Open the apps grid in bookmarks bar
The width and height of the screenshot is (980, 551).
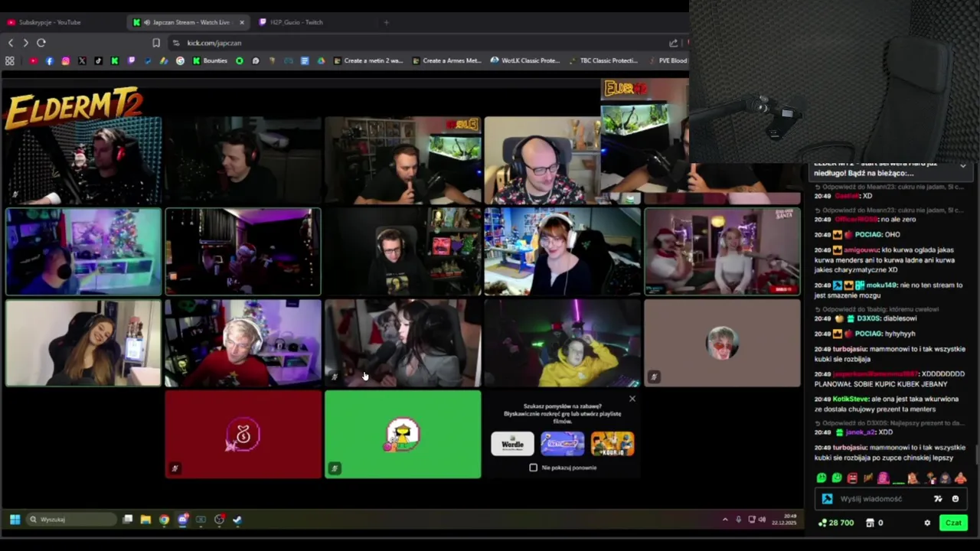tap(10, 60)
